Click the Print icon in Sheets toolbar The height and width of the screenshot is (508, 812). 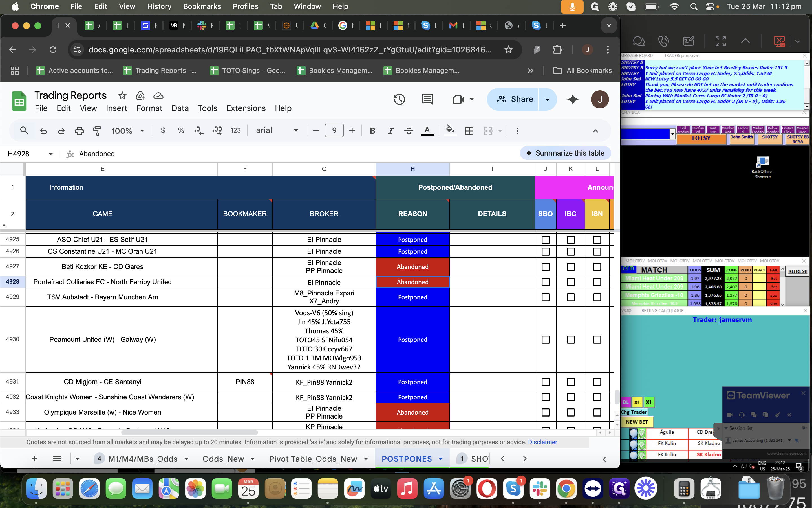point(79,130)
